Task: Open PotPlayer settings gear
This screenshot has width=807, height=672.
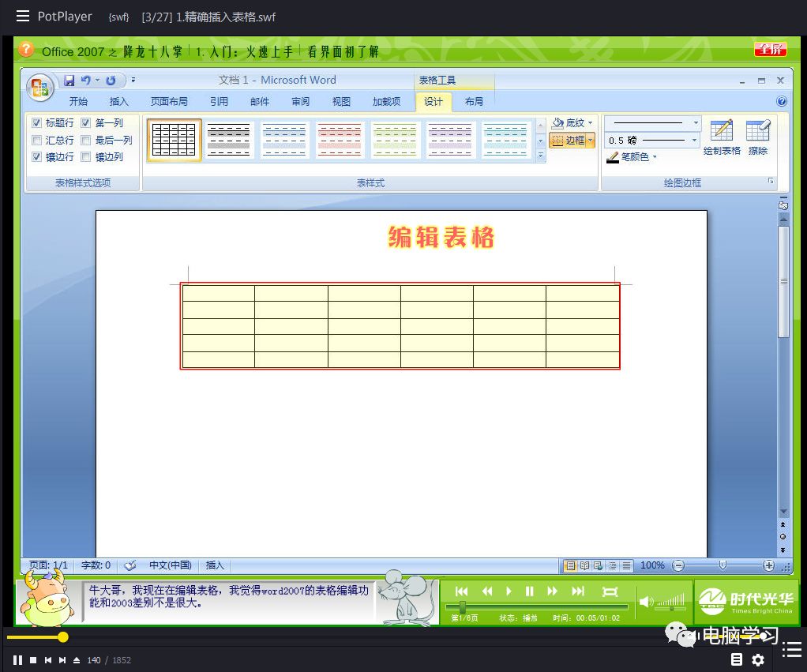Action: click(758, 659)
